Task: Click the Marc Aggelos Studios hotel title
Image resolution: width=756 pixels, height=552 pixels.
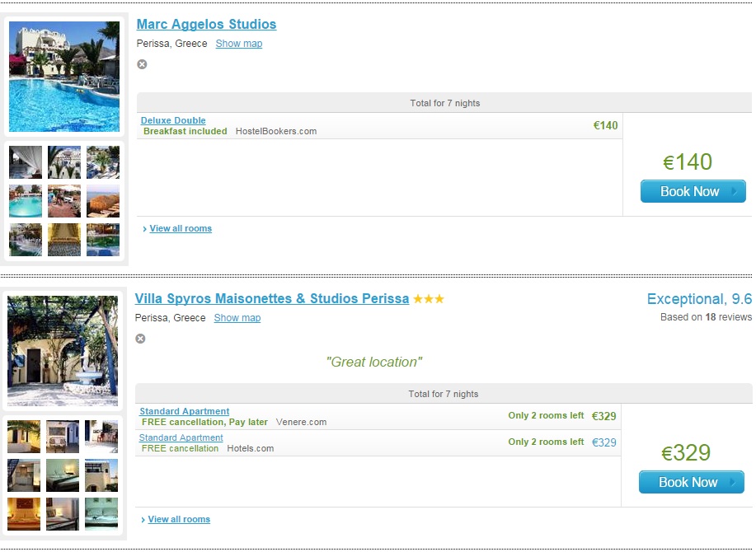Action: [x=206, y=25]
